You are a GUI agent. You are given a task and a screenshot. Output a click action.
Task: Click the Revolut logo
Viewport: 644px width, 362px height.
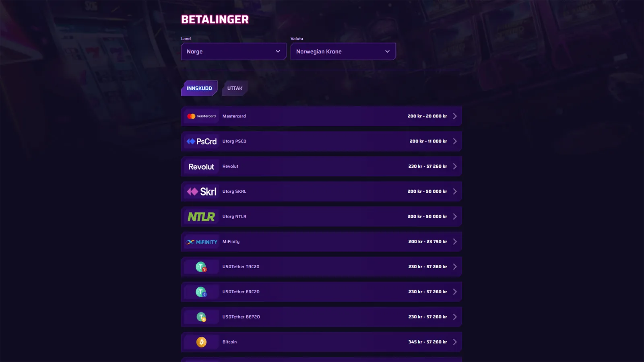point(201,167)
